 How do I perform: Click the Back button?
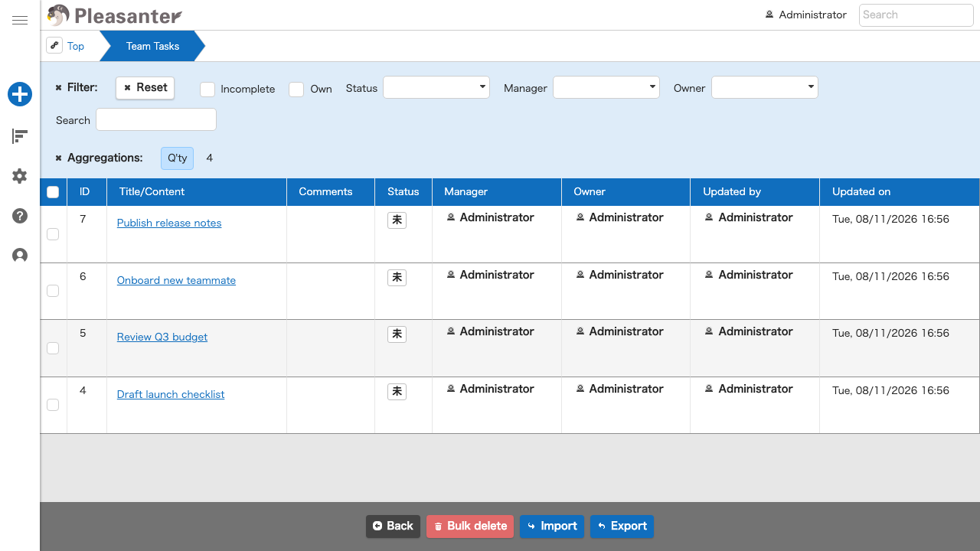393,527
